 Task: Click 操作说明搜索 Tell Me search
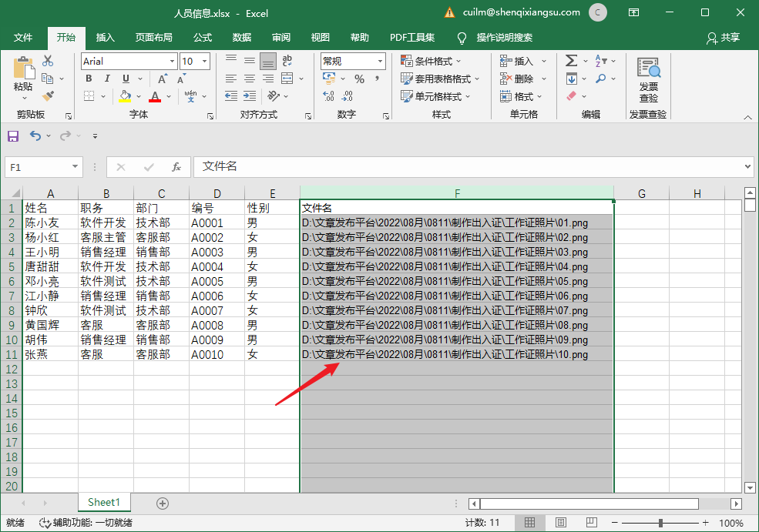[505, 38]
